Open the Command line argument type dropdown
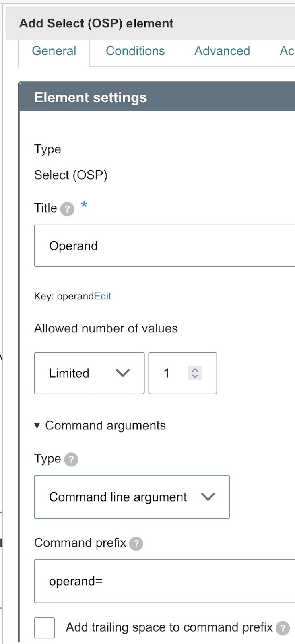The height and width of the screenshot is (644, 295). 132,497
